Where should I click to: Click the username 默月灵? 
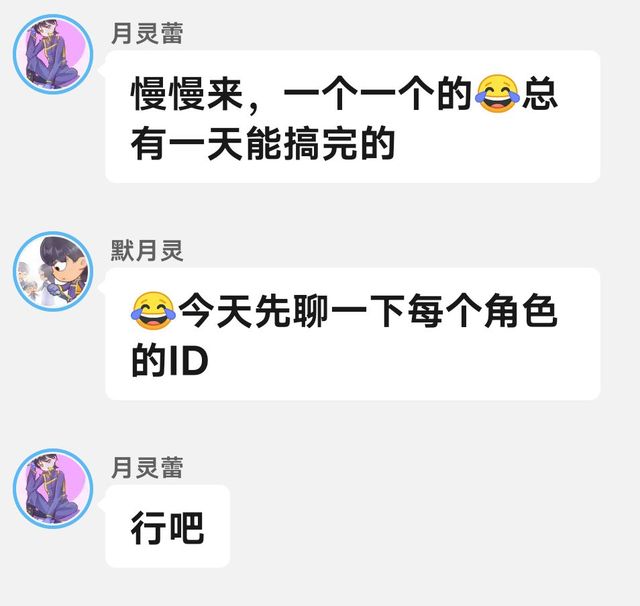coord(147,251)
